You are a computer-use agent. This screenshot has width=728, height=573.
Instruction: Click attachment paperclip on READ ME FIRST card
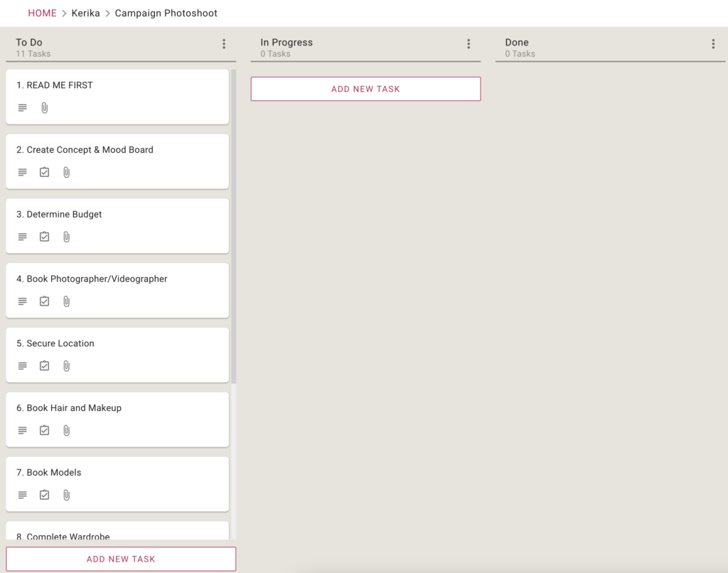pos(45,108)
